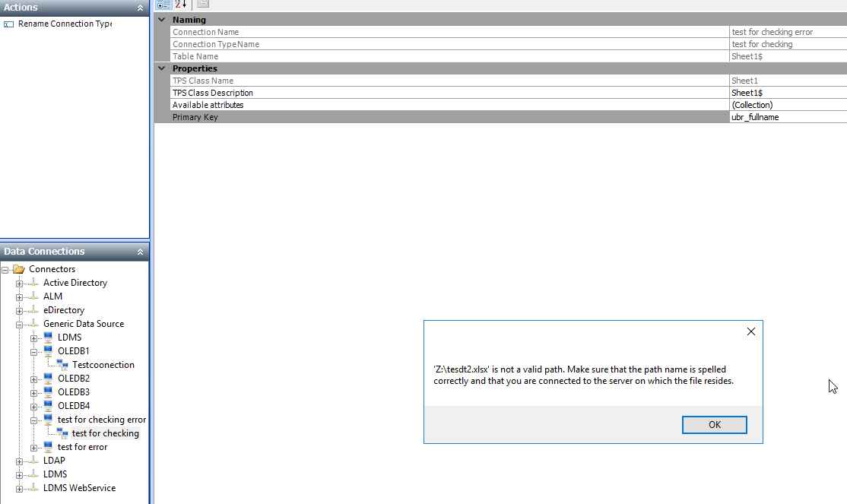Collapse the Naming property category
847x504 pixels.
pyautogui.click(x=161, y=20)
